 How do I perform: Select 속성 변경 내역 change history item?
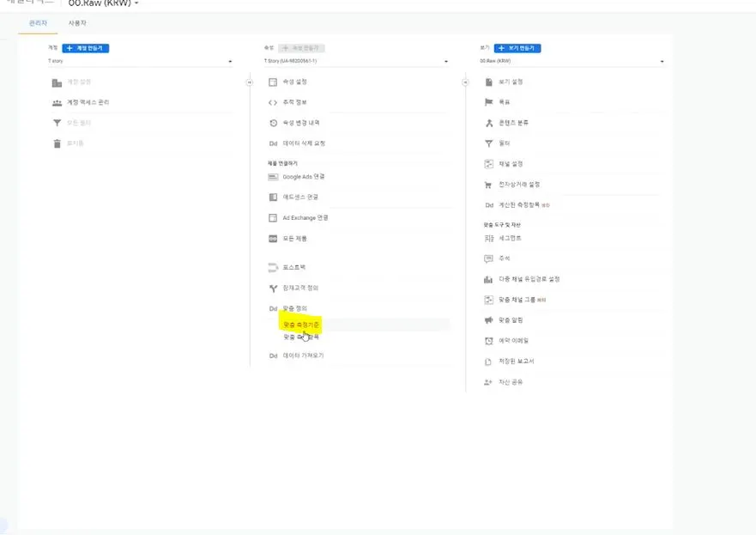click(x=300, y=123)
